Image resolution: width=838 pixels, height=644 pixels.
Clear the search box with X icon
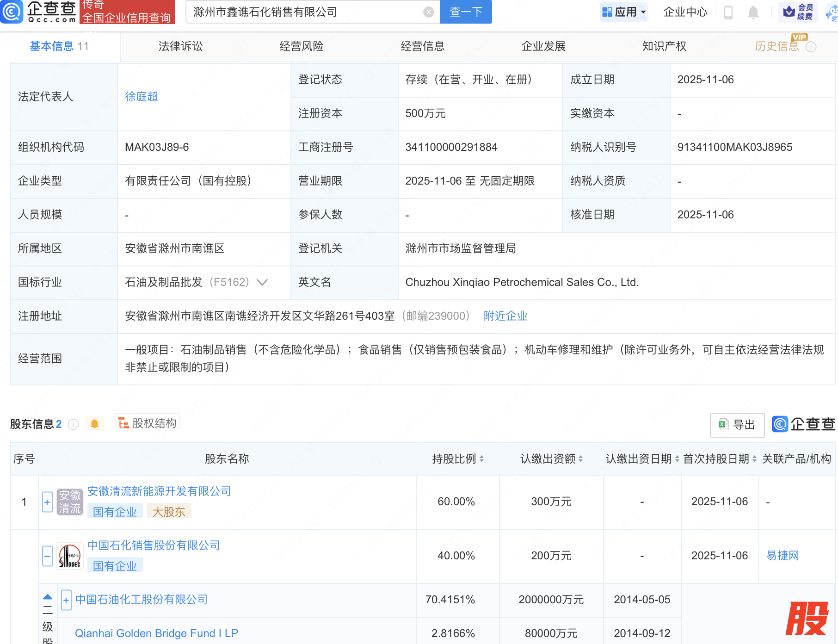[429, 12]
